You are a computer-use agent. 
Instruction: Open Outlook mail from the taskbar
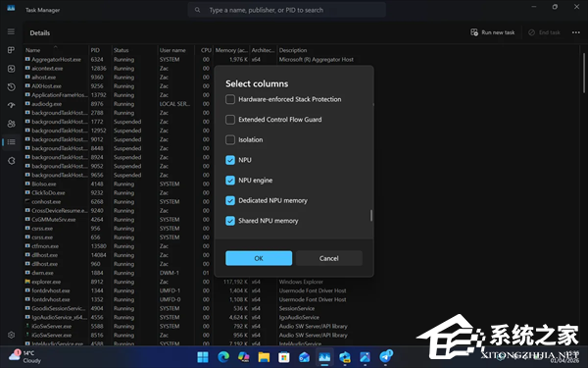(x=304, y=357)
